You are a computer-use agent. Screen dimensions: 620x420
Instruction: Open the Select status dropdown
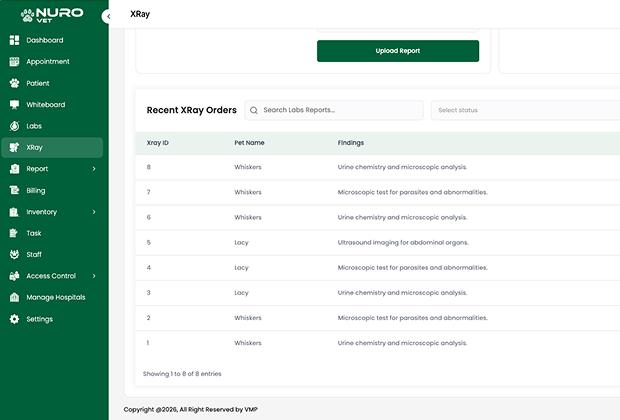525,110
